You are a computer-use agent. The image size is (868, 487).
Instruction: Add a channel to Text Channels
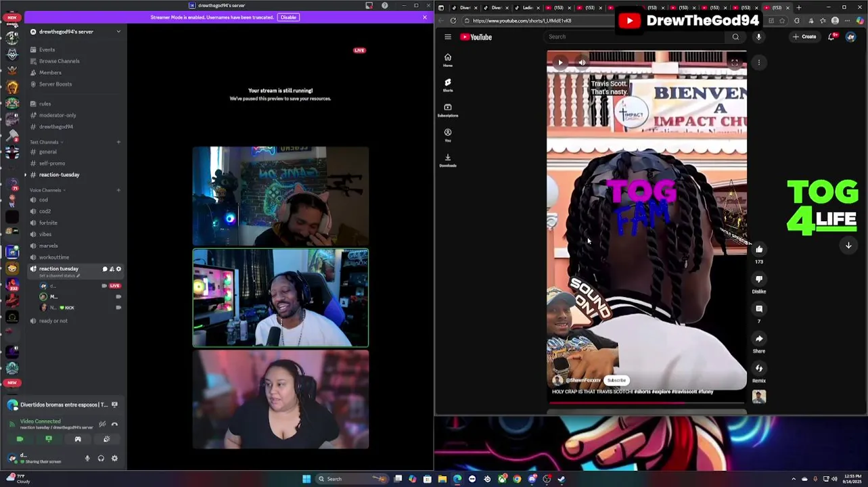tap(118, 142)
